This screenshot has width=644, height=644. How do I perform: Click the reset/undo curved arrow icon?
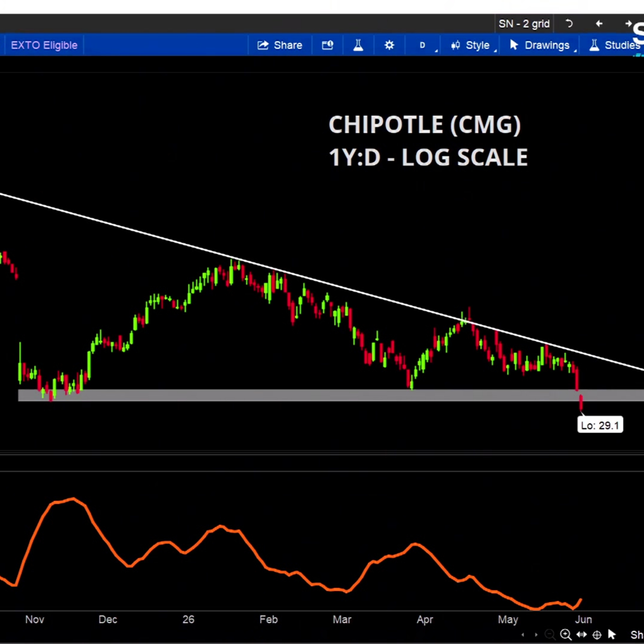point(569,24)
